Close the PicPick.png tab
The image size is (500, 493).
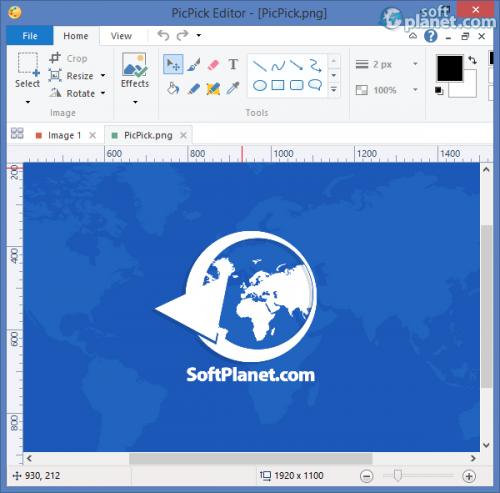point(183,135)
